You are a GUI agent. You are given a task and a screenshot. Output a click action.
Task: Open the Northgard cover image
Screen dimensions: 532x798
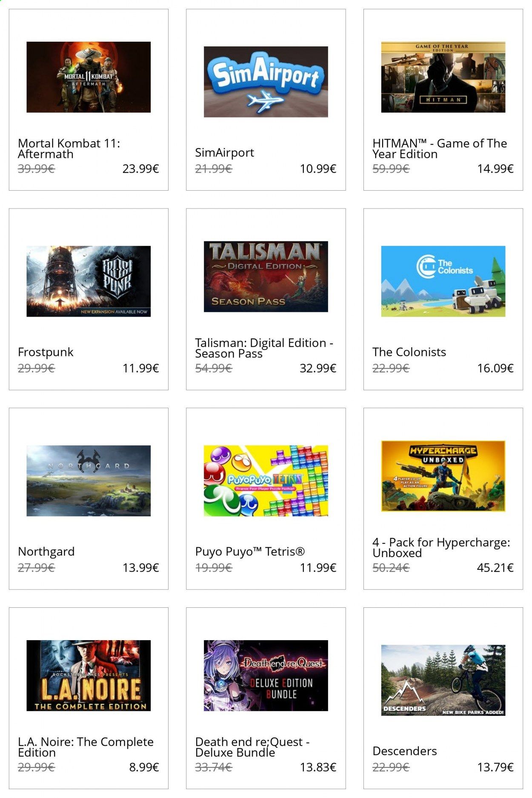pyautogui.click(x=89, y=481)
